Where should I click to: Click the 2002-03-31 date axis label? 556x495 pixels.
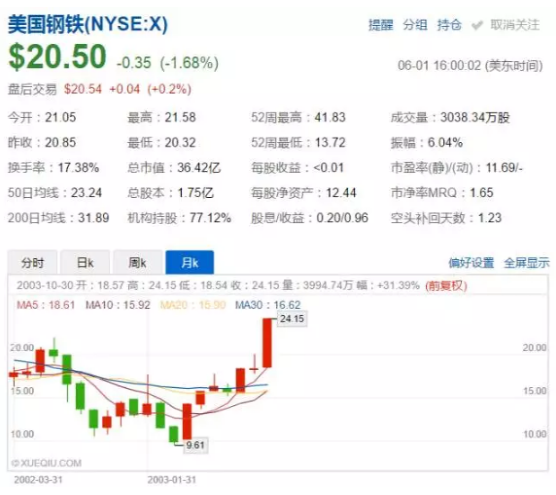38,480
